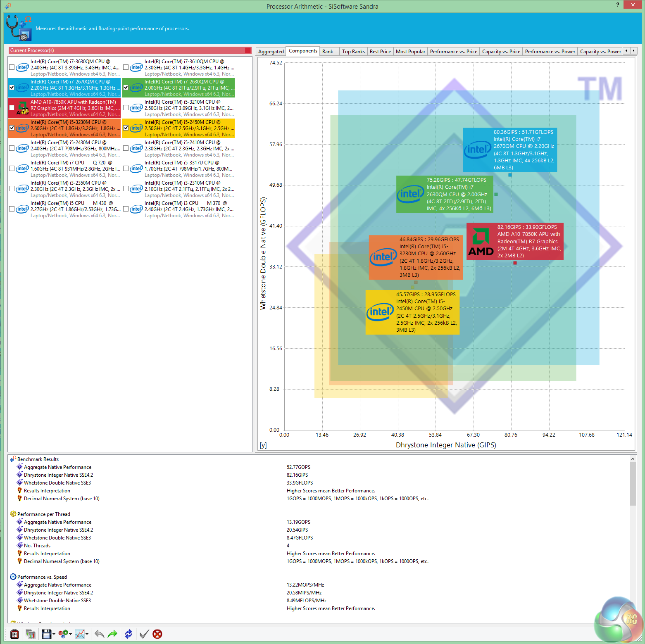Enable the i7-3630QM processor checkbox

[x=12, y=67]
